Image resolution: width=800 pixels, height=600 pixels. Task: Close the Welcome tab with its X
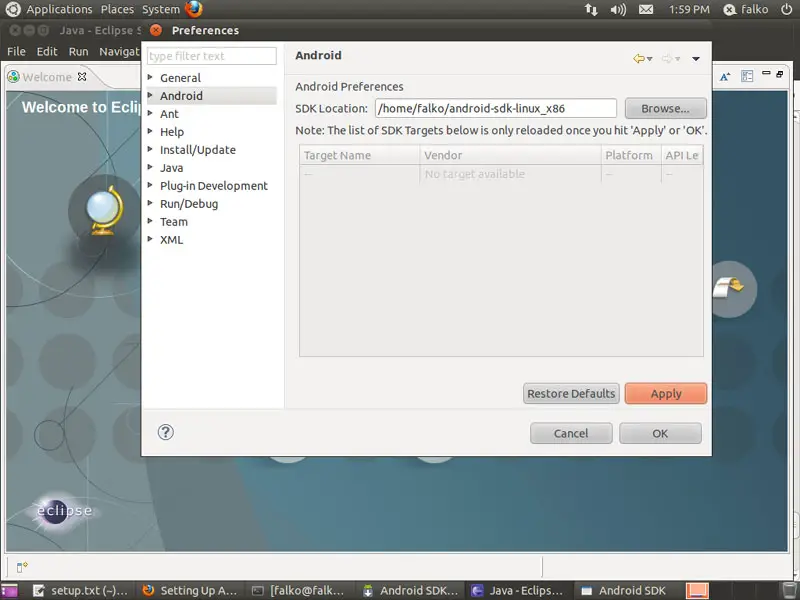(82, 77)
